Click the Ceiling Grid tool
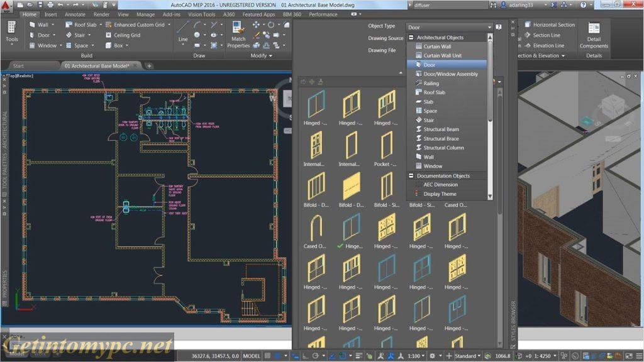The width and height of the screenshot is (644, 362). click(x=123, y=35)
